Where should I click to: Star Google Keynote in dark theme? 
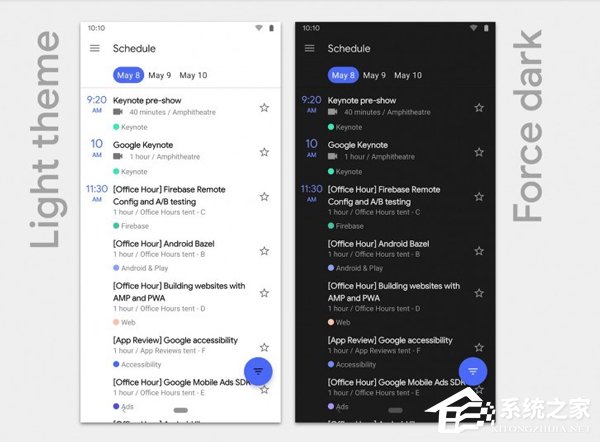[479, 152]
